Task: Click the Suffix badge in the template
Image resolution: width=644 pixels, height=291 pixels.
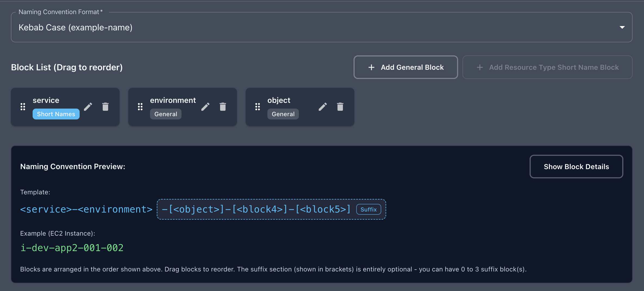Action: [368, 210]
